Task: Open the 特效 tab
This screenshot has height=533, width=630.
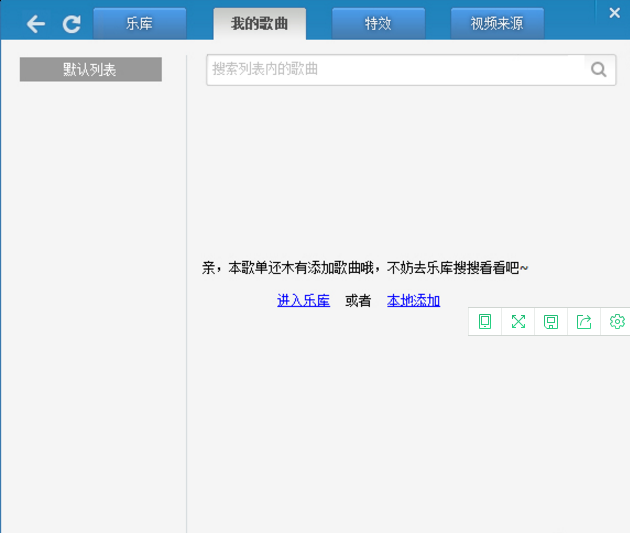Action: point(378,23)
